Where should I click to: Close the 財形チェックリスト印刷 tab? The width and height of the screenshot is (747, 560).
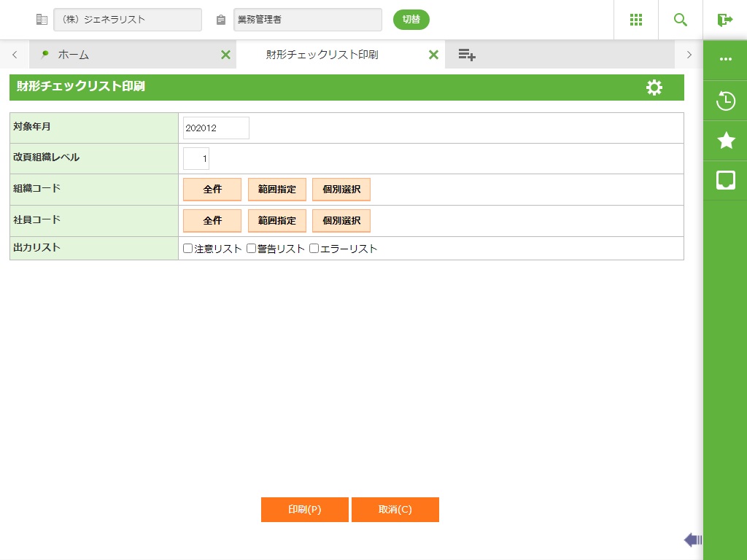tap(433, 55)
